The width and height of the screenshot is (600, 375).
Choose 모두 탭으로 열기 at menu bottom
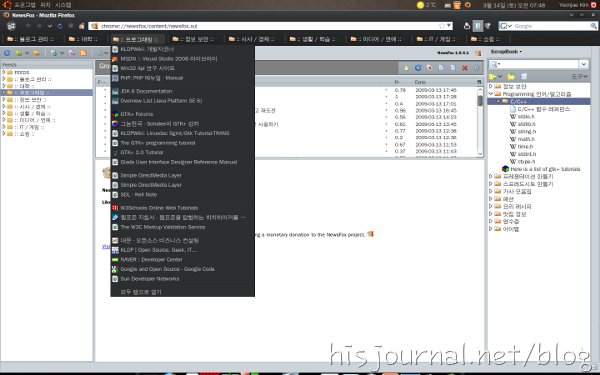pyautogui.click(x=183, y=292)
